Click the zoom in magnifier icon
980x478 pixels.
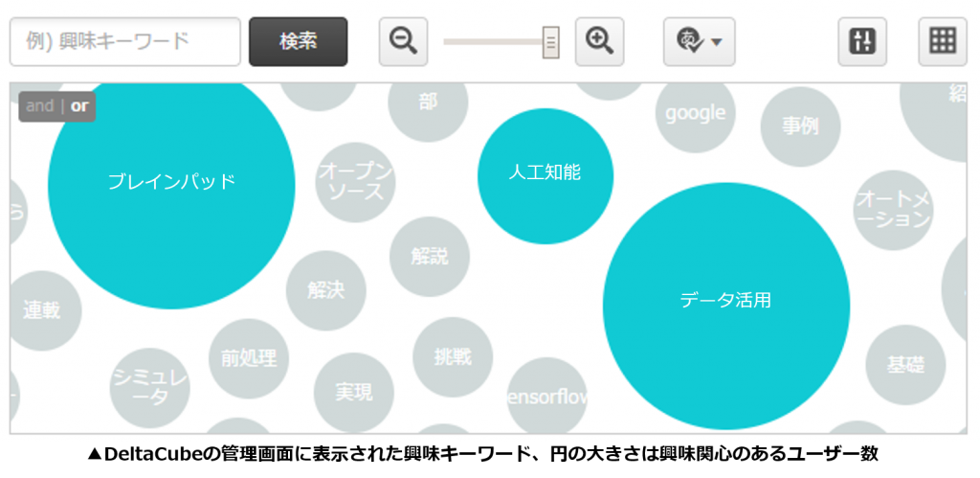click(599, 41)
